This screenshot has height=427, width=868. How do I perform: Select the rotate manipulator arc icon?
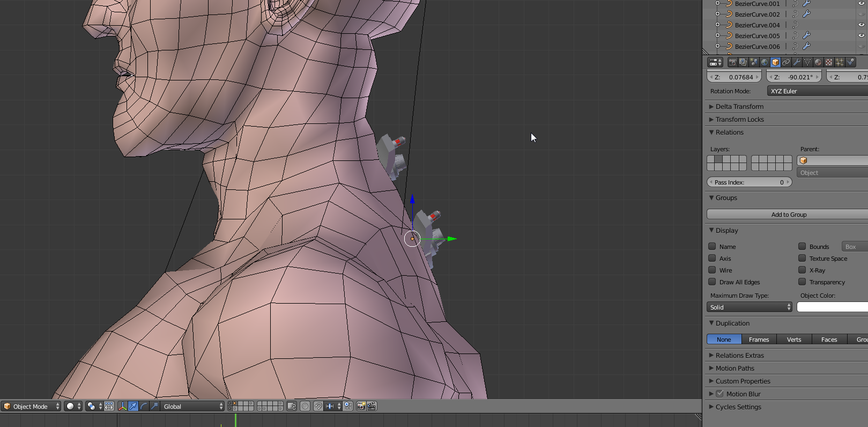click(144, 406)
